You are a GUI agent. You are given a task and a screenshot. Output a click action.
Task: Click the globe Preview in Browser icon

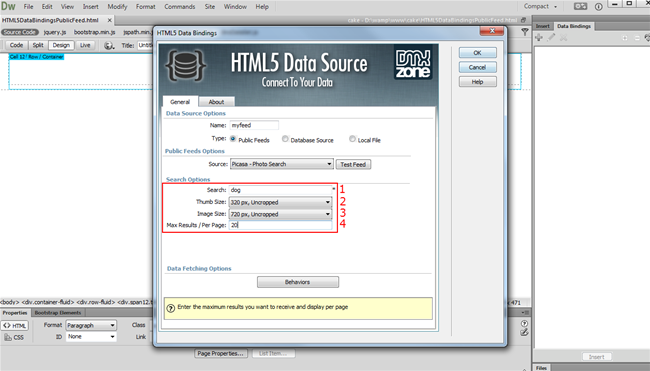click(x=109, y=45)
